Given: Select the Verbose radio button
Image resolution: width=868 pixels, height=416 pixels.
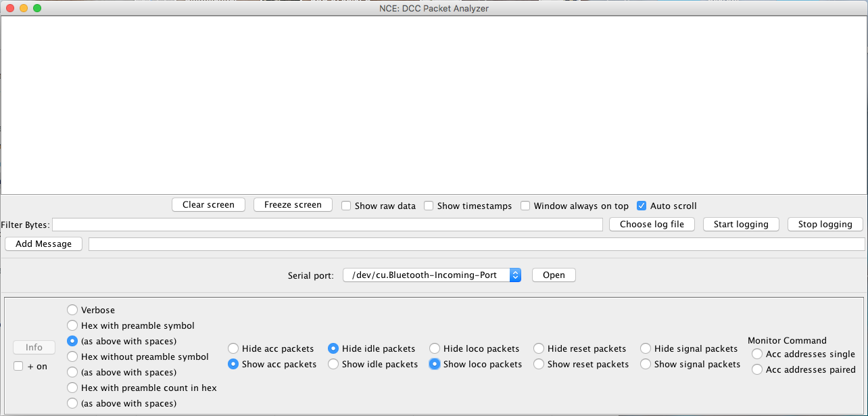Looking at the screenshot, I should [72, 310].
